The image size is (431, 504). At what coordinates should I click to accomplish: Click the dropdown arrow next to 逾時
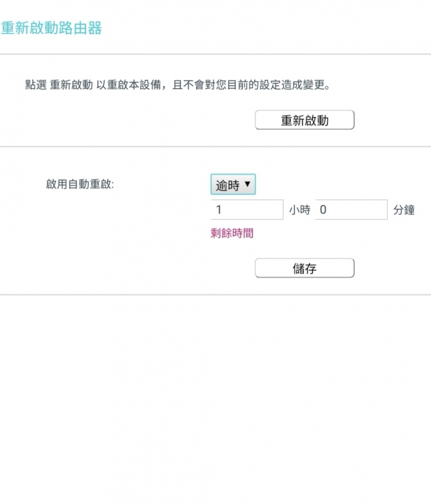(x=247, y=184)
